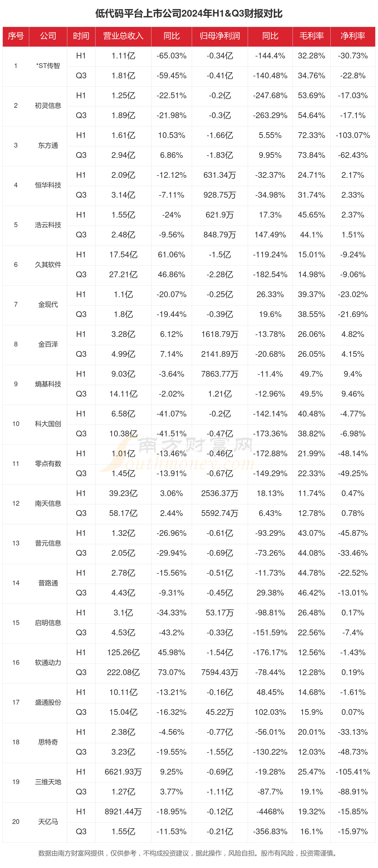Click the 归母净利润 column header
378x868 pixels.
(x=219, y=36)
